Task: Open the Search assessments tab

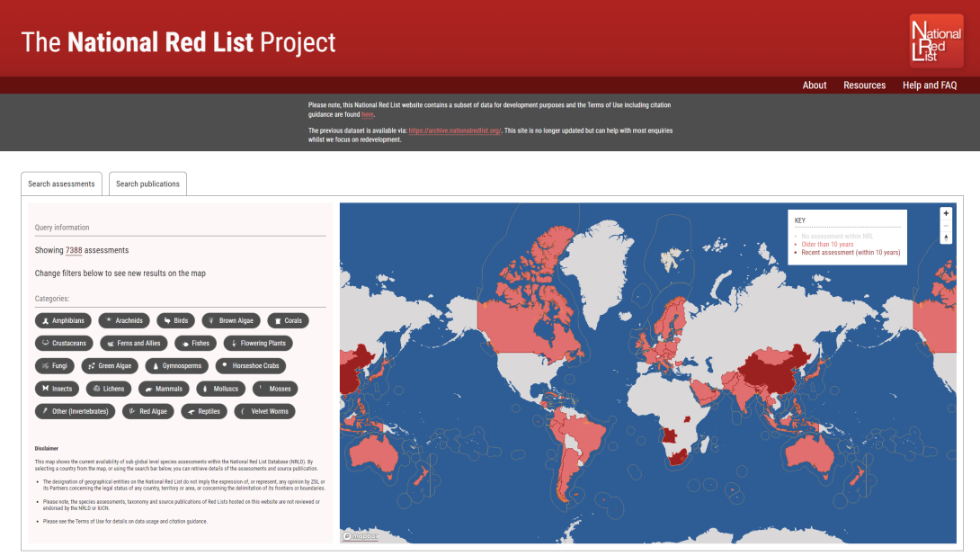Action: click(61, 184)
